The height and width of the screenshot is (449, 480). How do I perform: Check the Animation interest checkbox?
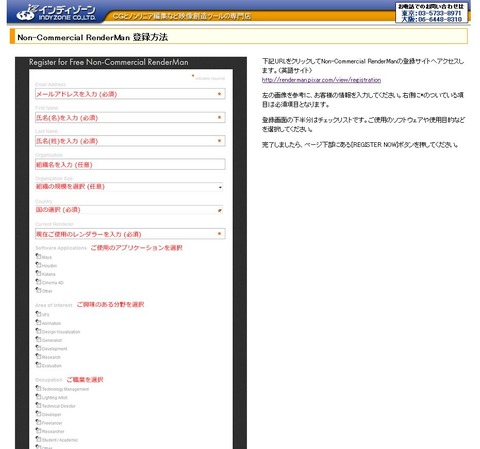(x=38, y=322)
